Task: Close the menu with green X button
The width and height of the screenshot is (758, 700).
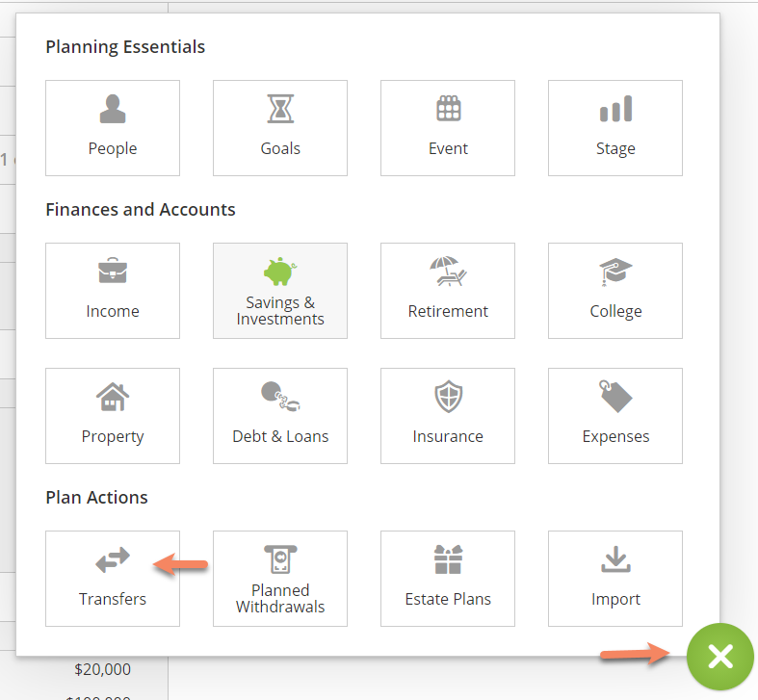Action: [x=720, y=657]
